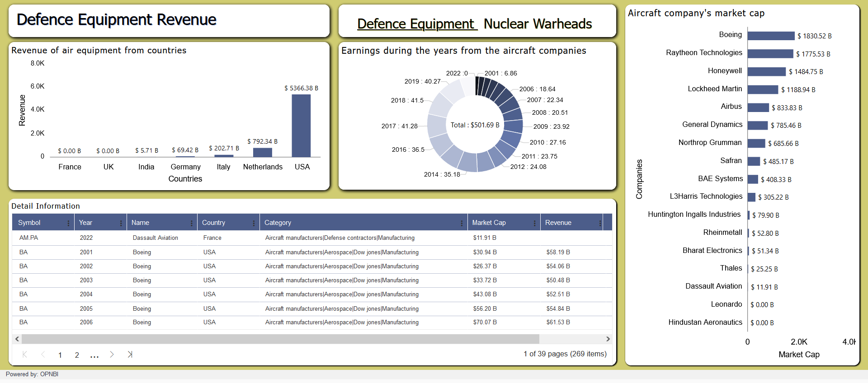Viewport: 868px width, 383px height.
Task: Sort by the Name column header
Action: [140, 223]
